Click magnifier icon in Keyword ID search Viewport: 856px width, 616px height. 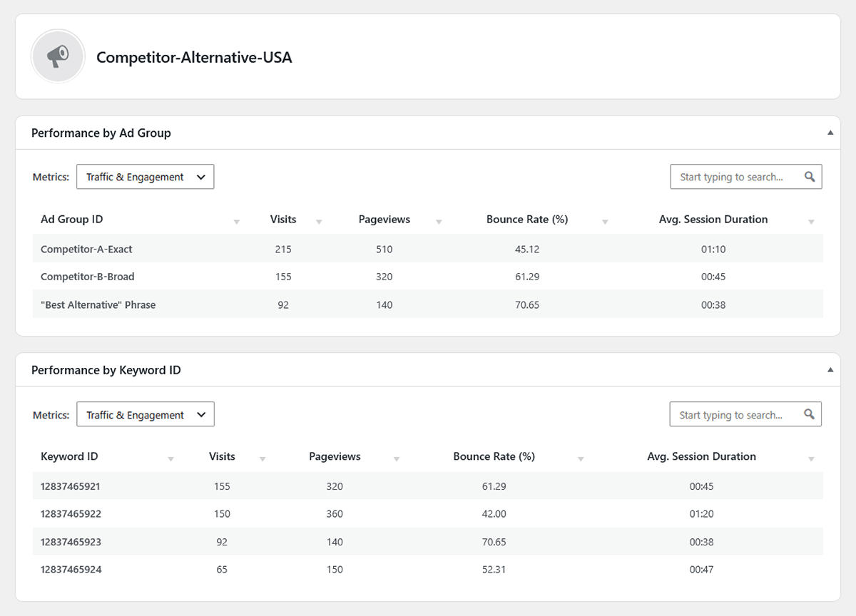pos(809,414)
